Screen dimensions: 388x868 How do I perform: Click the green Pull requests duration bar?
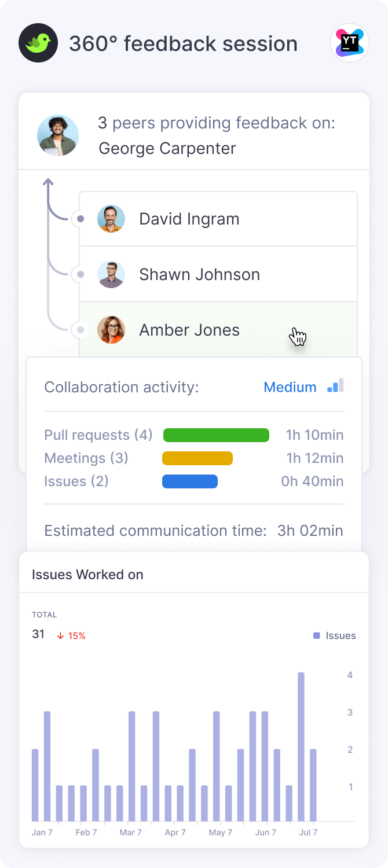(x=216, y=435)
